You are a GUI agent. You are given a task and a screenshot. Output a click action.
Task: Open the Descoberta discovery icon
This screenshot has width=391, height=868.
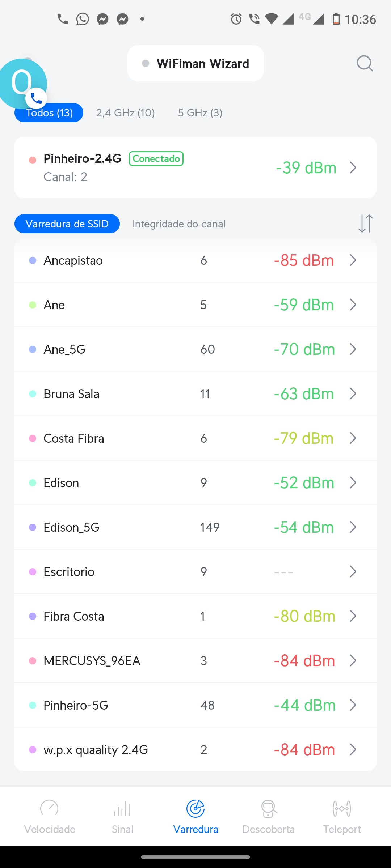click(x=269, y=809)
